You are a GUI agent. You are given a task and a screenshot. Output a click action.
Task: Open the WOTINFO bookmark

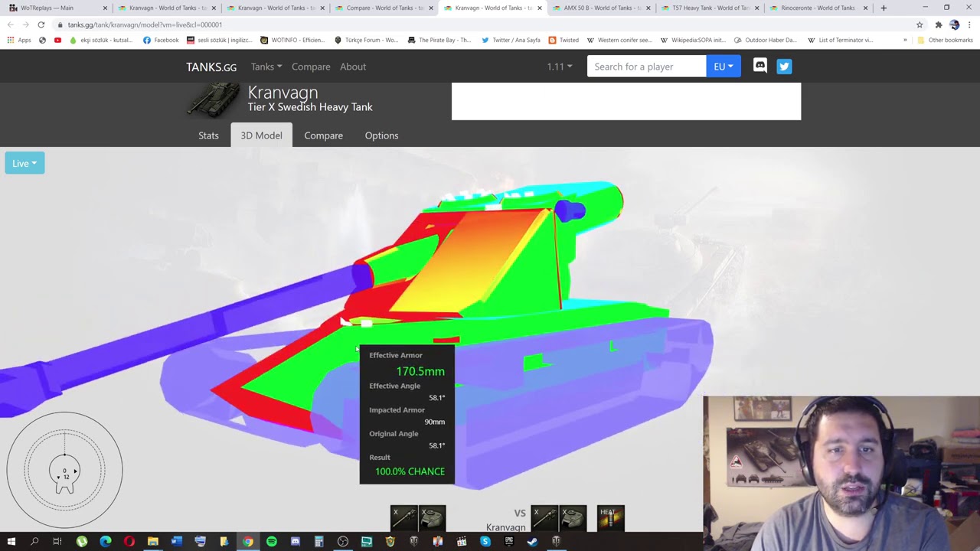coord(292,40)
